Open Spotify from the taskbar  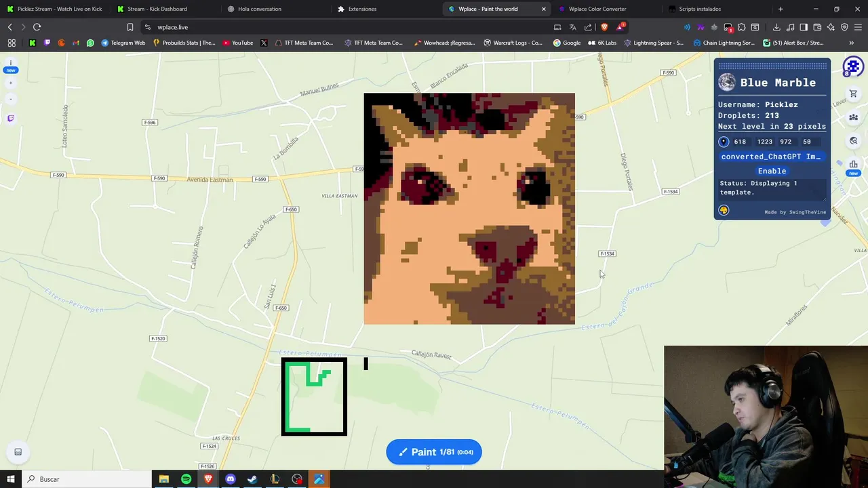click(186, 479)
